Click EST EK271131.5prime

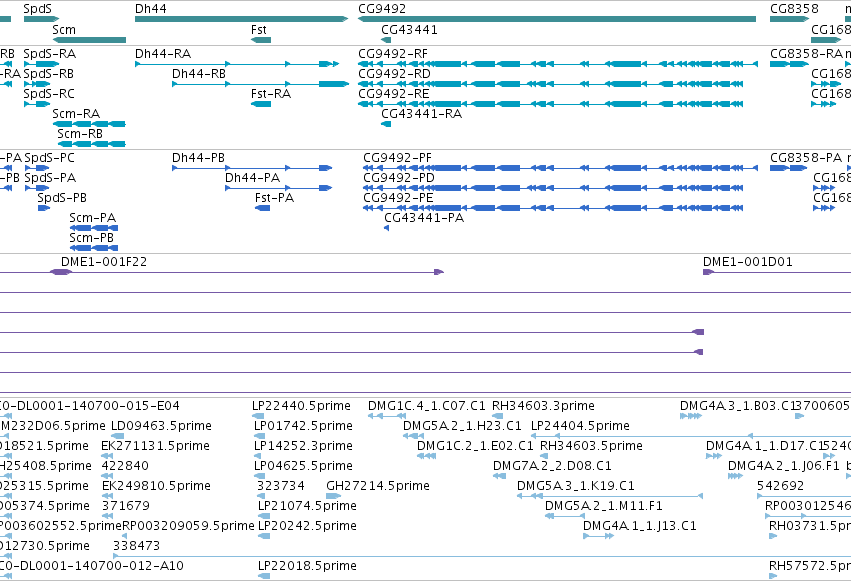click(107, 456)
